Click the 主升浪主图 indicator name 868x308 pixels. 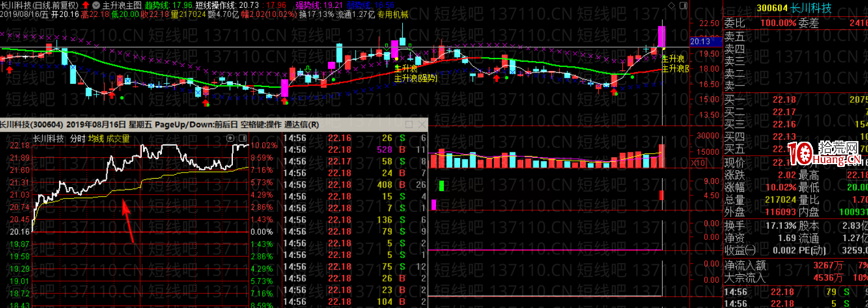pyautogui.click(x=122, y=5)
